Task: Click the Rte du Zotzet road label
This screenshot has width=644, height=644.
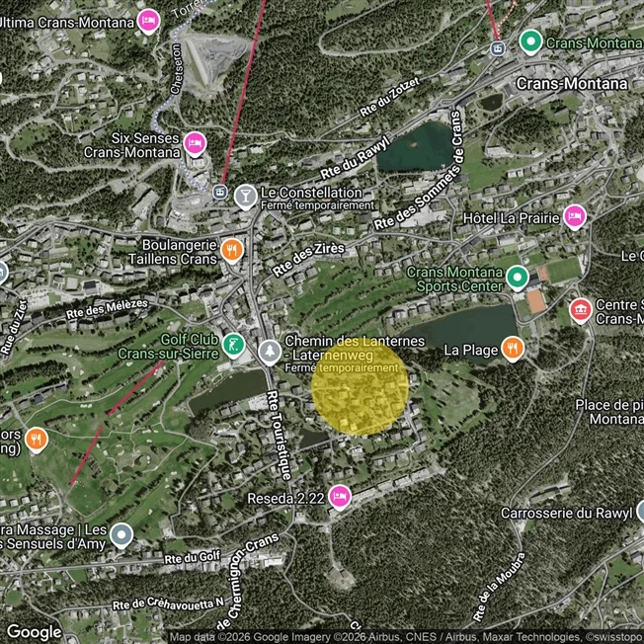Action: (389, 97)
